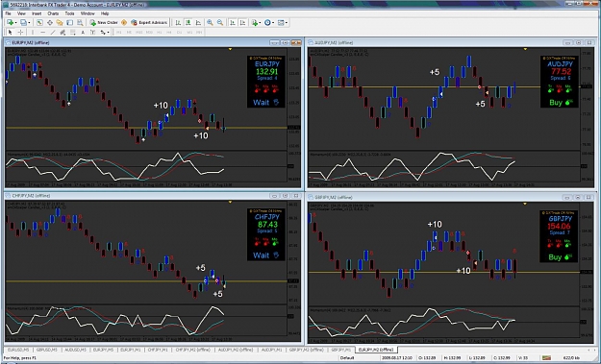Screen dimensions: 601x364
Task: Draw a horizontal line with toolbar tool
Action: pos(43,32)
